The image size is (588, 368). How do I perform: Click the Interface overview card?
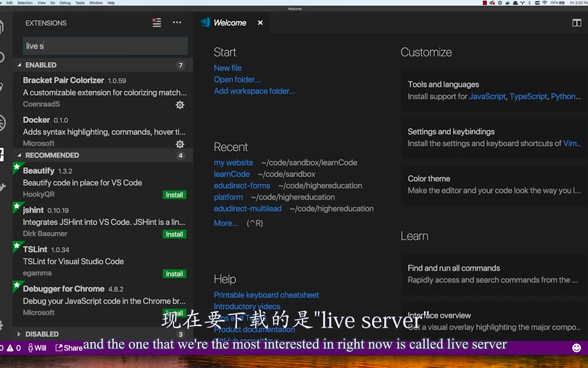494,321
